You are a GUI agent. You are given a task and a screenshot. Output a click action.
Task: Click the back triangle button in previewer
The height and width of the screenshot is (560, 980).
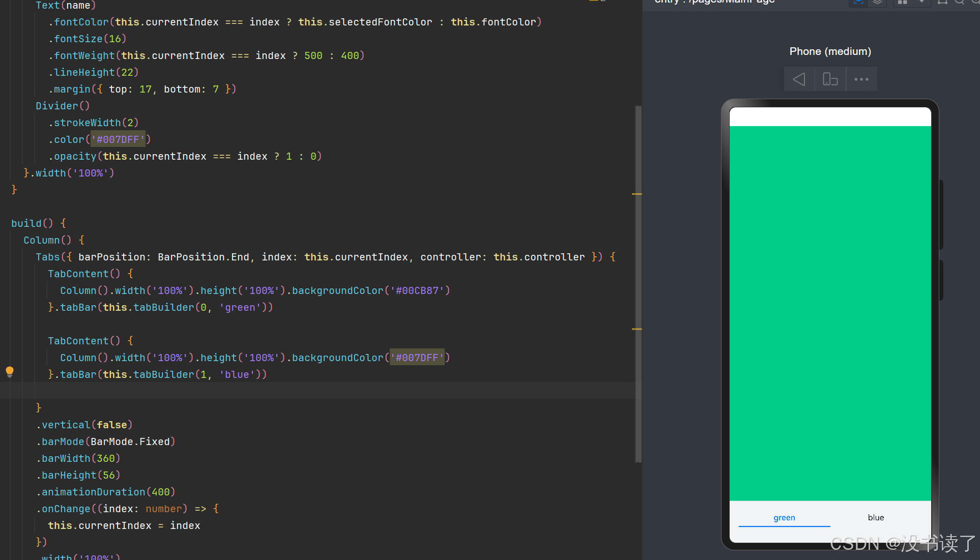pyautogui.click(x=799, y=79)
